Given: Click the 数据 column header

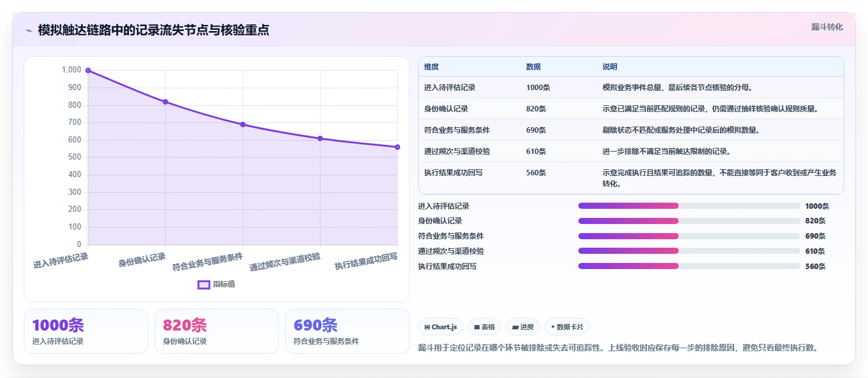Looking at the screenshot, I should click(533, 66).
